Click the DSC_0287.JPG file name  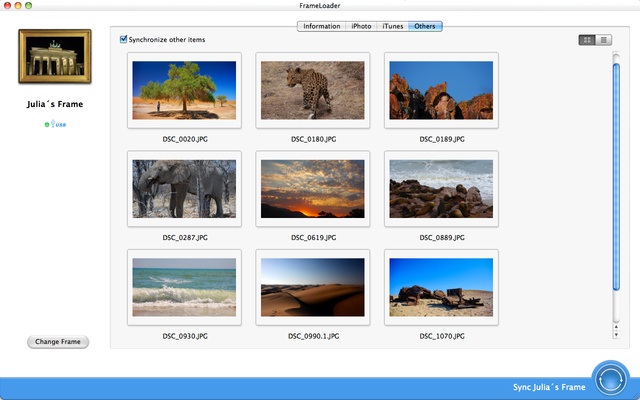pos(185,238)
